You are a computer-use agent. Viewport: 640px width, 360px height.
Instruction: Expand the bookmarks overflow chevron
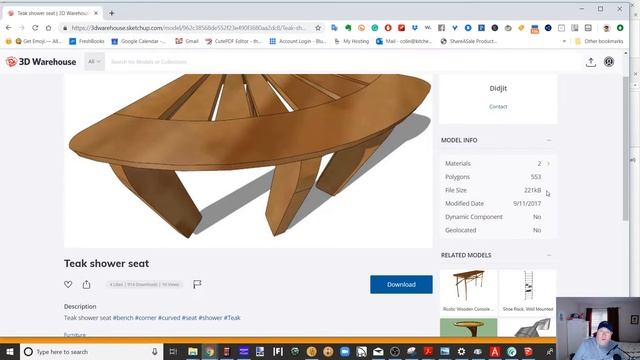[x=564, y=41]
